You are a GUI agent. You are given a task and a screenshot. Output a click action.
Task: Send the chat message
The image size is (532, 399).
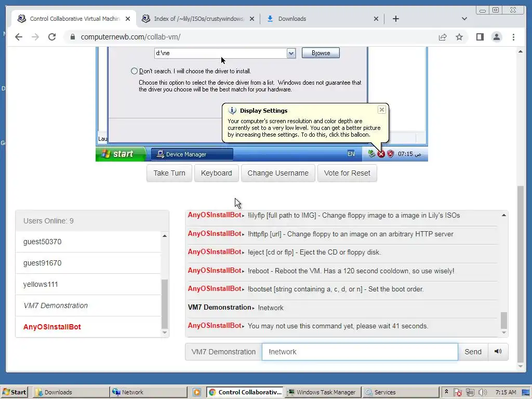(x=473, y=352)
